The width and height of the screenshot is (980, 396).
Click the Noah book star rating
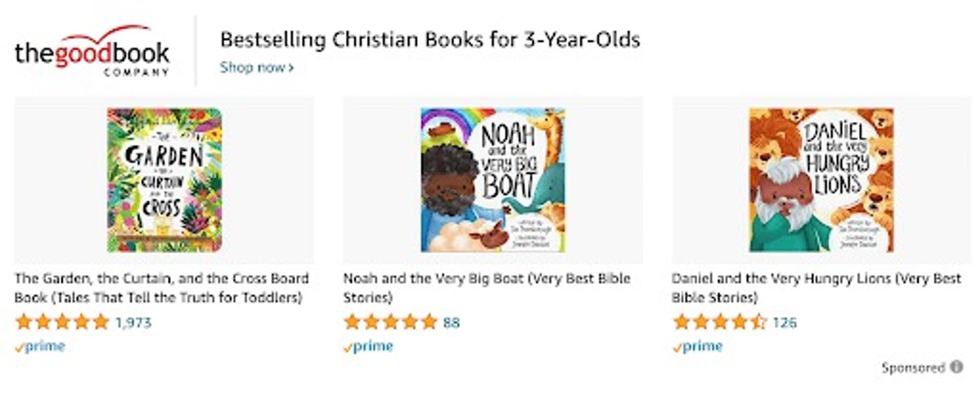pos(391,322)
